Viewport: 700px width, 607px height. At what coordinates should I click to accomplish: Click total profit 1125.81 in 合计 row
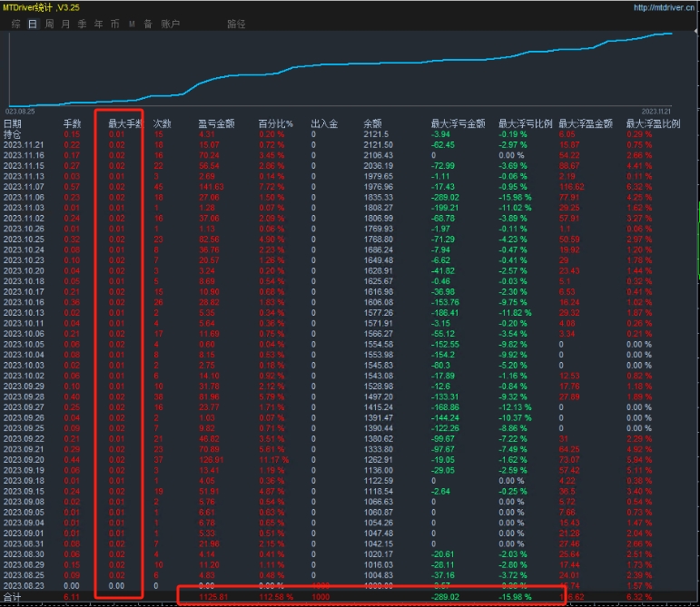click(x=213, y=597)
